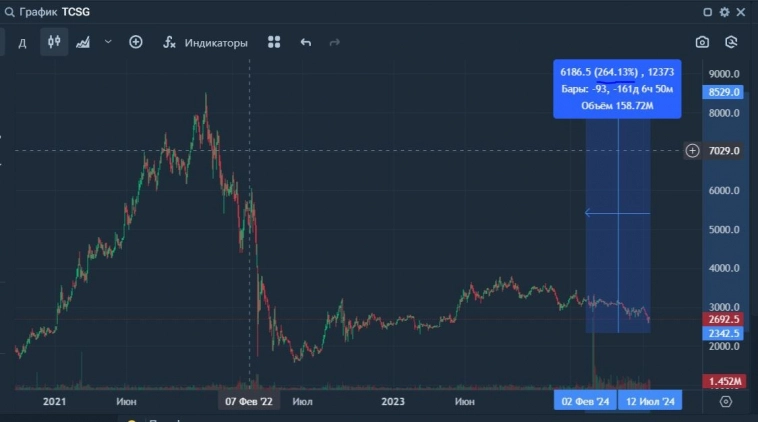Viewport: 758px width, 422px height.
Task: Click the 12 Июл '24 date marker
Action: click(x=650, y=402)
